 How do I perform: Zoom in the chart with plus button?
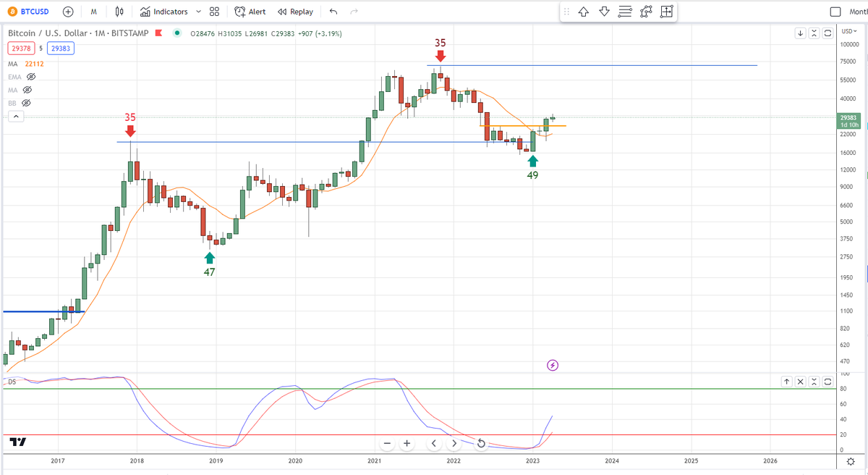[407, 442]
